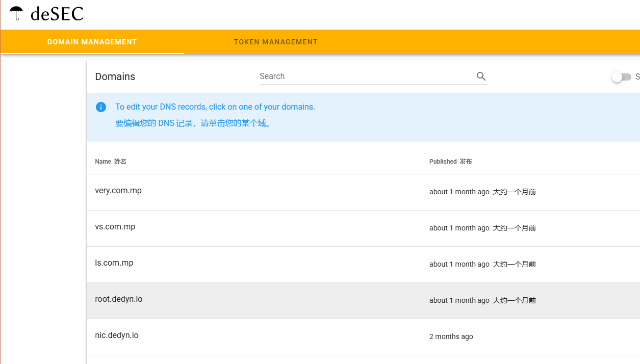Click published time of very.com.mp row
This screenshot has width=640, height=364.
click(x=459, y=192)
